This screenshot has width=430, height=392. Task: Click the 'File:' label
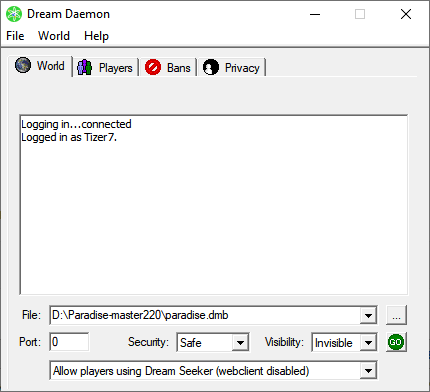[31, 315]
